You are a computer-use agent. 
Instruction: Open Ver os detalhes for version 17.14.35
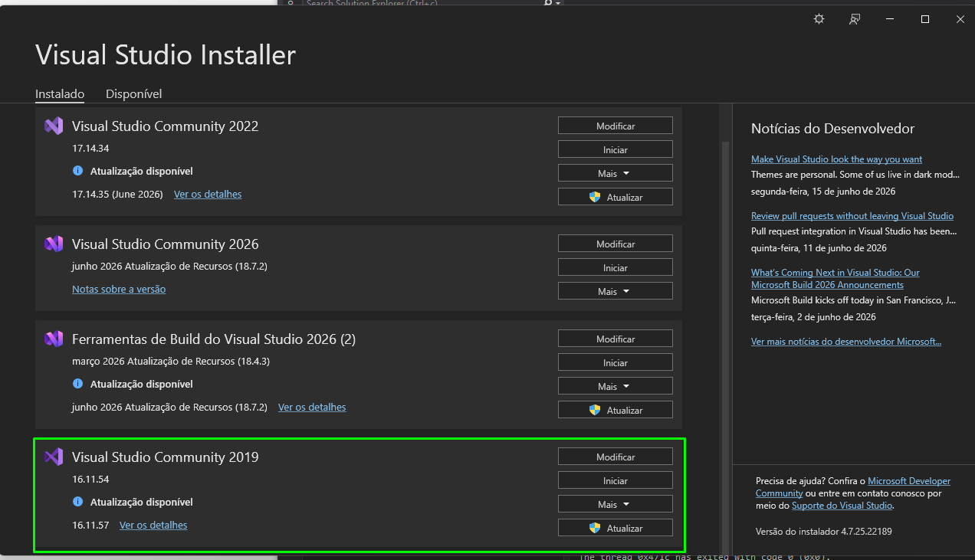coord(208,194)
